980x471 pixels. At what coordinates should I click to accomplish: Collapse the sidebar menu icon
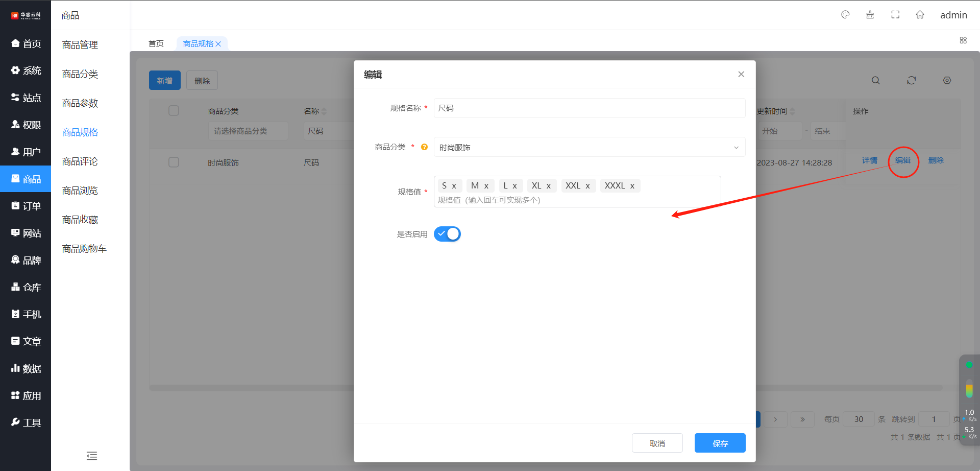click(92, 456)
